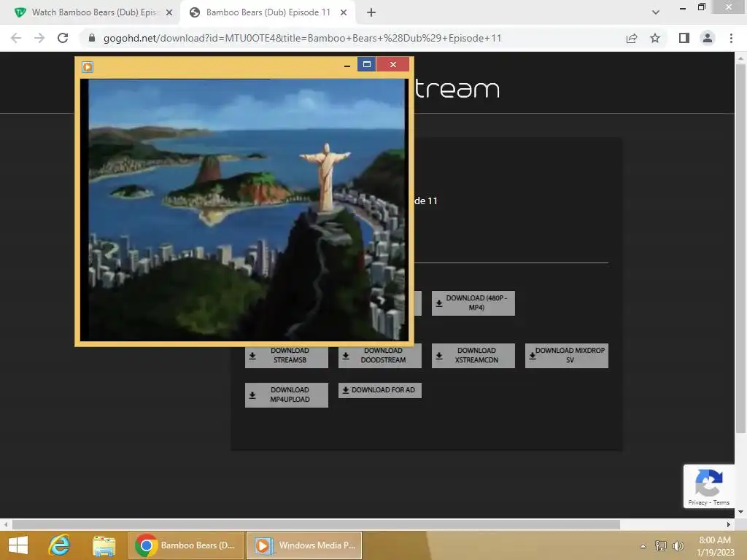Show hidden tray icons arrow
This screenshot has height=560, width=747.
pos(643,545)
